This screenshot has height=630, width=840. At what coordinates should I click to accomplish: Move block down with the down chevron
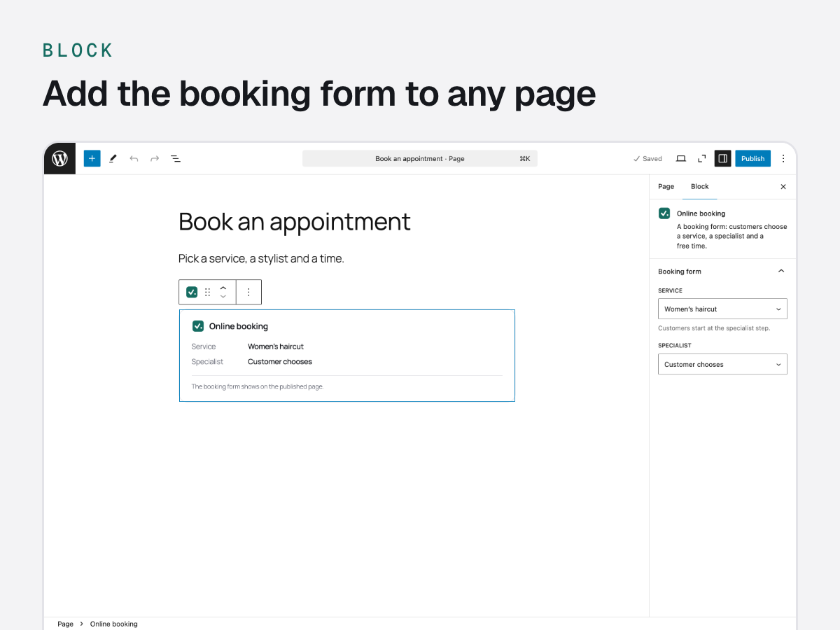tap(223, 297)
